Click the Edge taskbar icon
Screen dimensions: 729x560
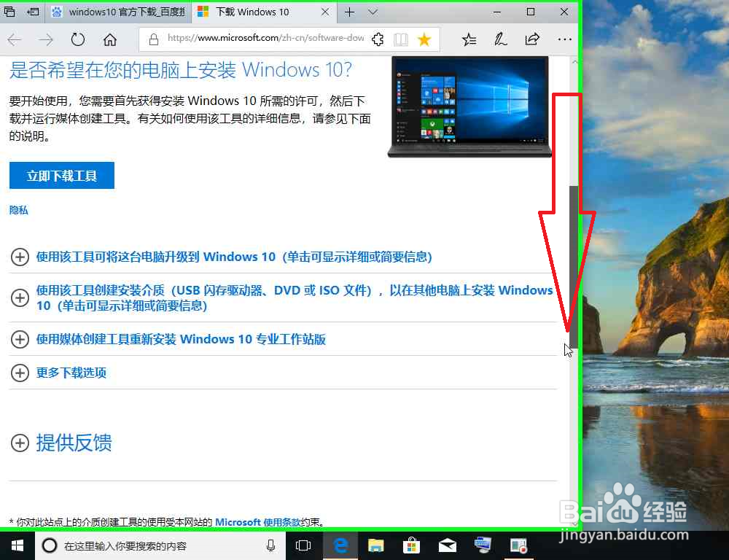tap(340, 545)
